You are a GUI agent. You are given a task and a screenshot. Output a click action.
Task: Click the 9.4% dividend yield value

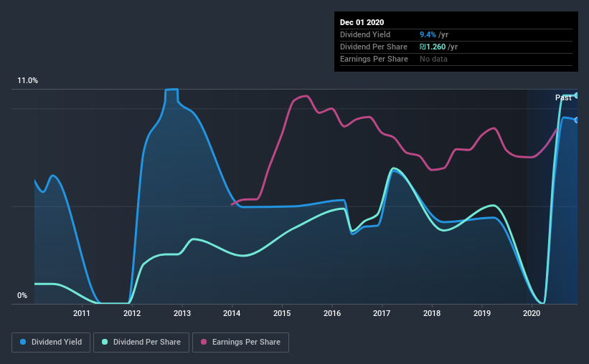(x=428, y=34)
